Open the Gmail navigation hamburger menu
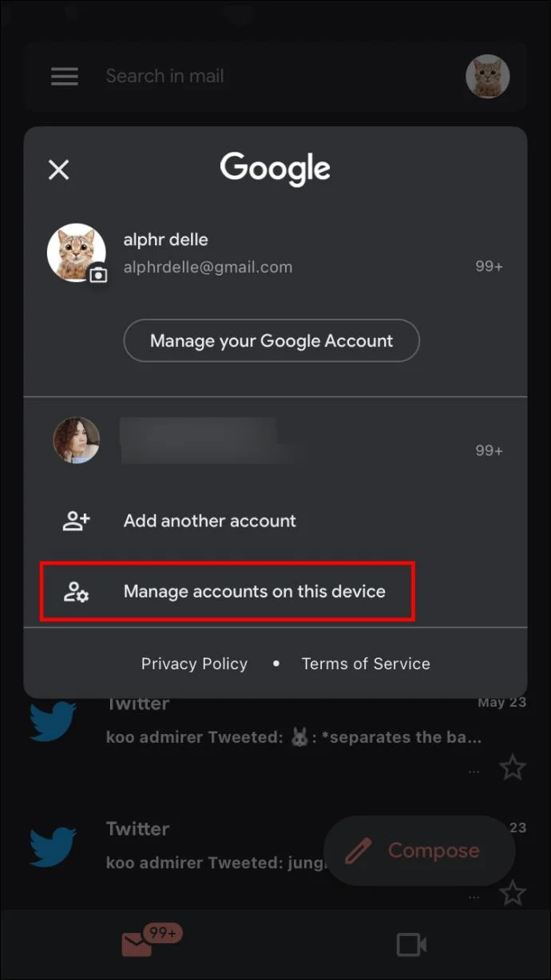 pos(64,76)
